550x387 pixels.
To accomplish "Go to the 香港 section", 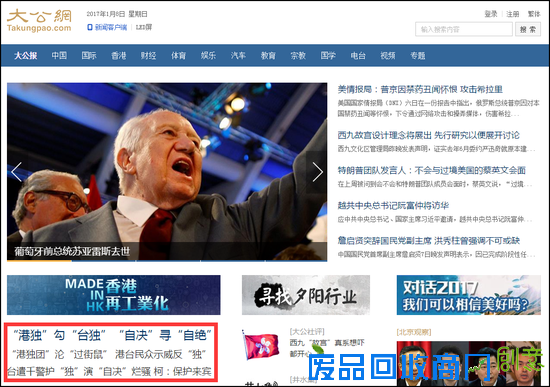I will point(119,55).
